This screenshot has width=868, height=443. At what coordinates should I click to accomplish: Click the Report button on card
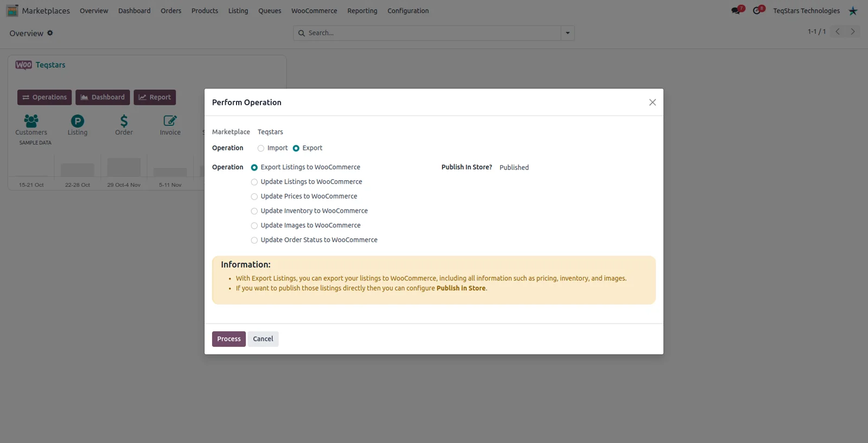(155, 97)
